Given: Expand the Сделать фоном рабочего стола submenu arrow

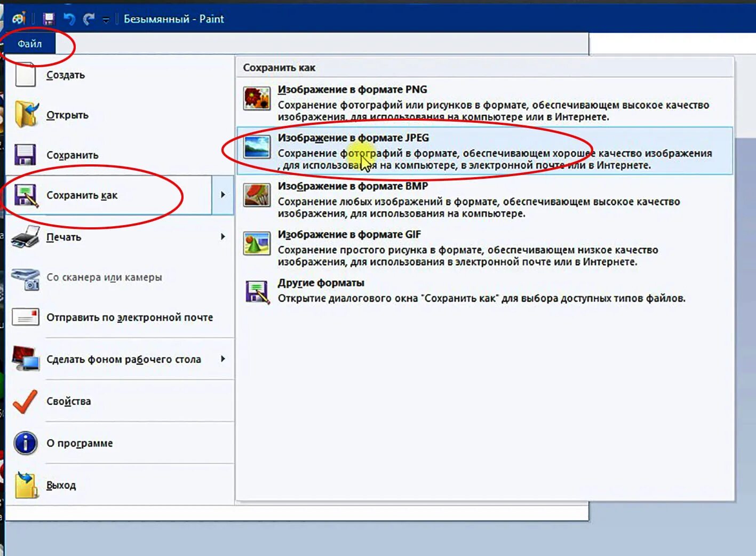Looking at the screenshot, I should pos(223,359).
